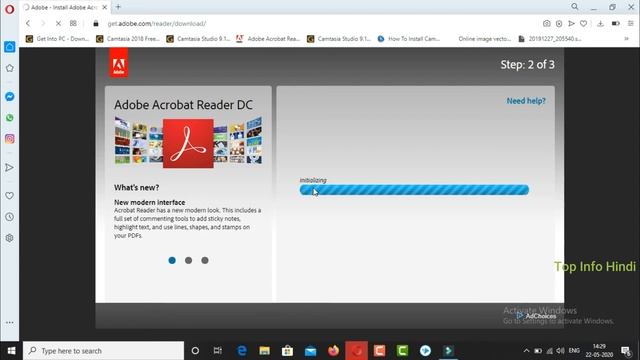Viewport: 640px width, 360px height.
Task: Open the notification center icon
Action: (626, 351)
